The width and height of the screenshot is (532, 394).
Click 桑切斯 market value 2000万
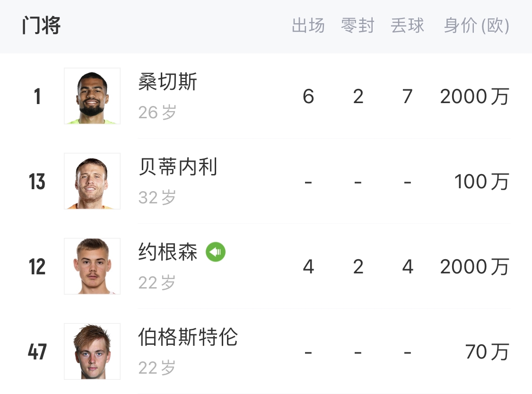tap(474, 96)
